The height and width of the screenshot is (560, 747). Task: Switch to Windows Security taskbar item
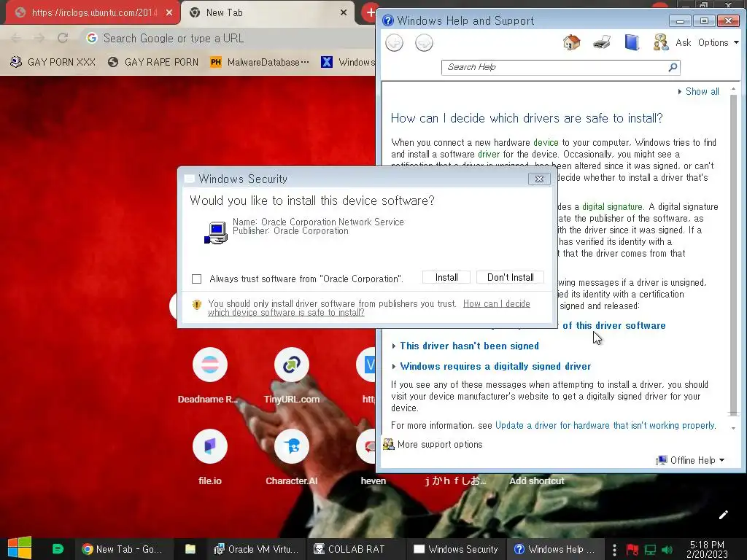coord(457,549)
